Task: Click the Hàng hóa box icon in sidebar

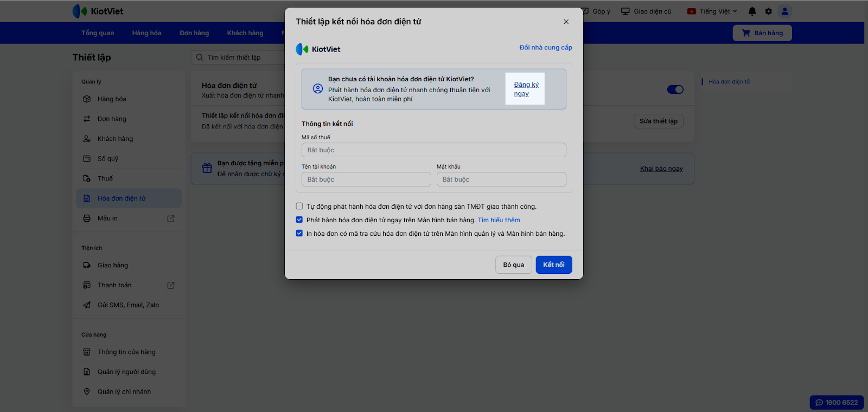Action: coord(87,99)
